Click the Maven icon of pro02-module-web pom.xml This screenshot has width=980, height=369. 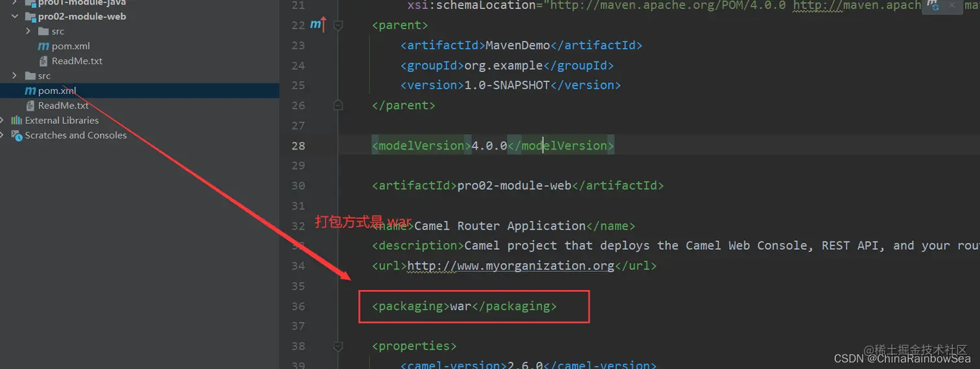pyautogui.click(x=43, y=46)
